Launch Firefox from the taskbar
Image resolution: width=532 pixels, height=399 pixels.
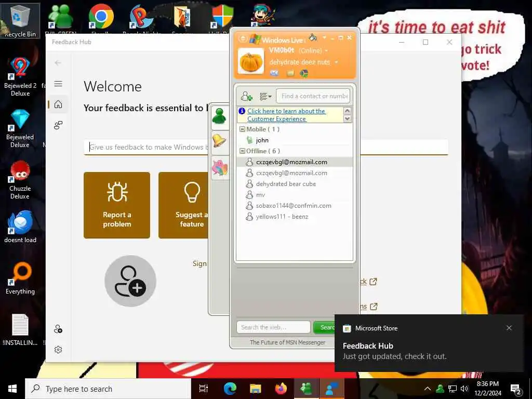click(281, 389)
